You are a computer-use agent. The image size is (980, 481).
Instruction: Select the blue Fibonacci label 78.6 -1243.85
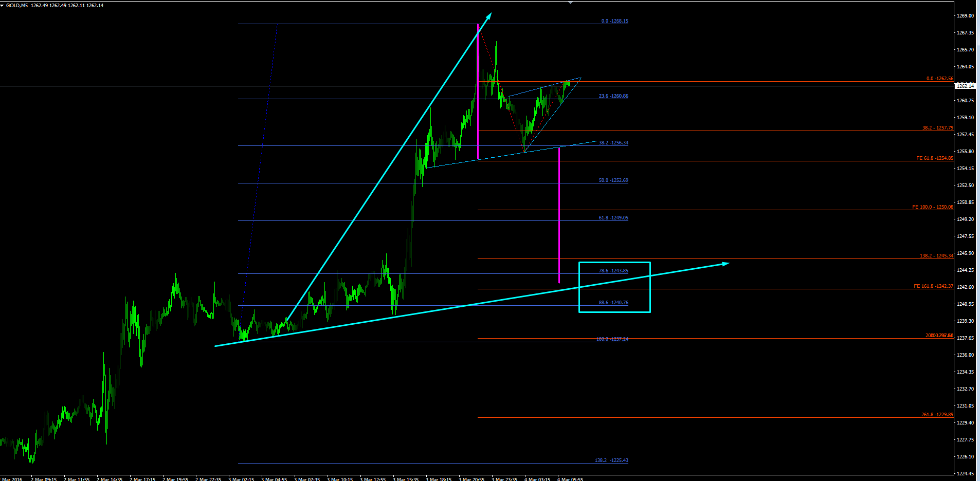[613, 271]
